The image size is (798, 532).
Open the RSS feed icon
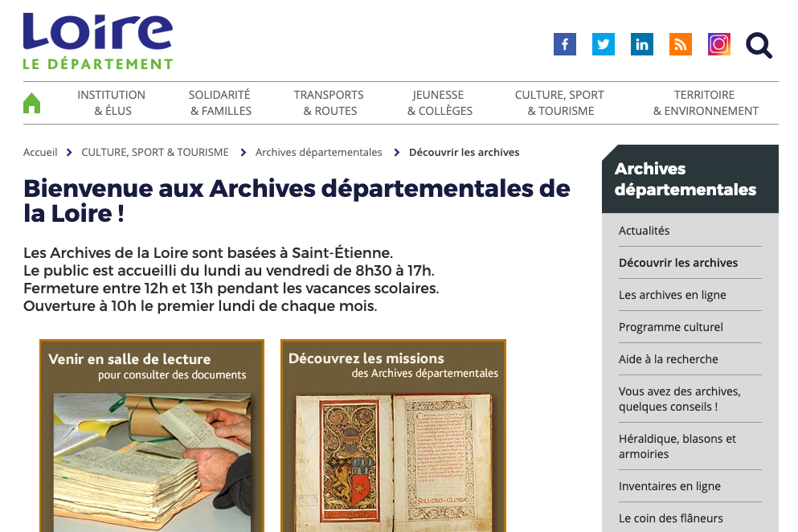[x=681, y=44]
